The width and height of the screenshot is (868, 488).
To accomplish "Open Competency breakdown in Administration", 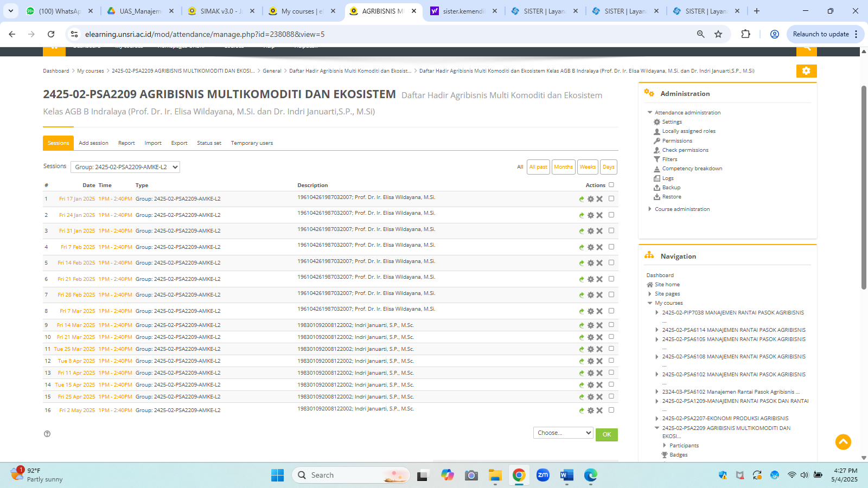I will pyautogui.click(x=692, y=169).
